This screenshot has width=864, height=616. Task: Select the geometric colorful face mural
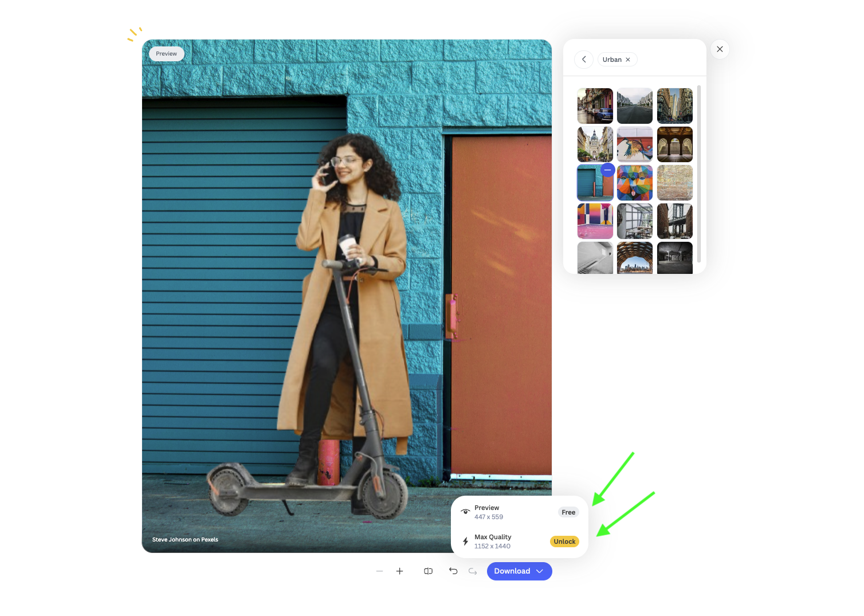pyautogui.click(x=635, y=183)
